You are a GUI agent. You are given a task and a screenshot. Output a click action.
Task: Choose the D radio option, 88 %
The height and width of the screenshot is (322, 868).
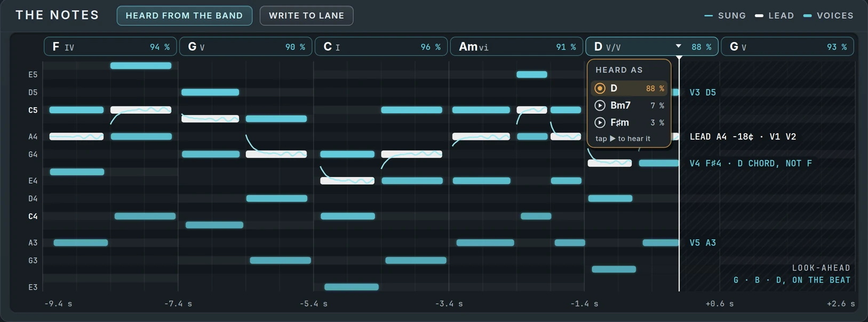coord(629,88)
